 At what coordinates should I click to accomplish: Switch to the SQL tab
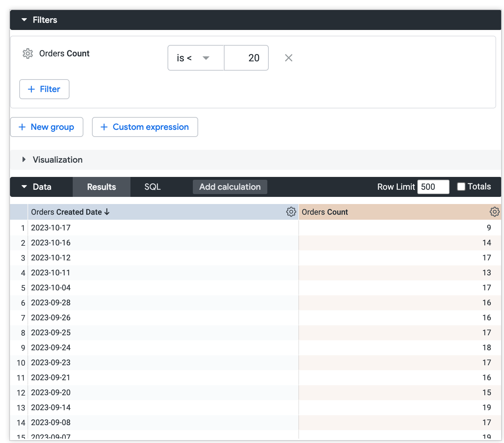tap(153, 187)
